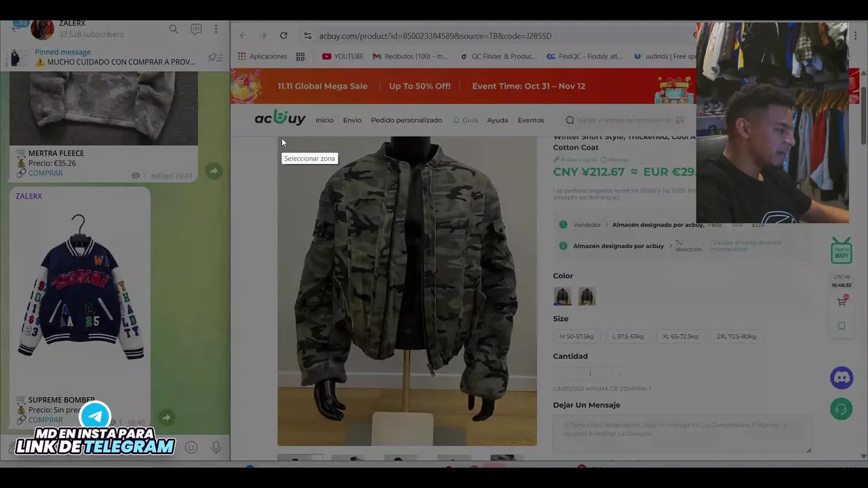This screenshot has height=488, width=868.
Task: Click the image search camera icon
Action: click(x=680, y=120)
